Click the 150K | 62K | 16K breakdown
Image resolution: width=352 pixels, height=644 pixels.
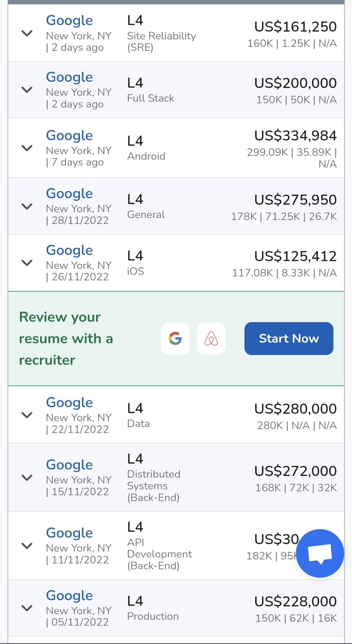296,618
